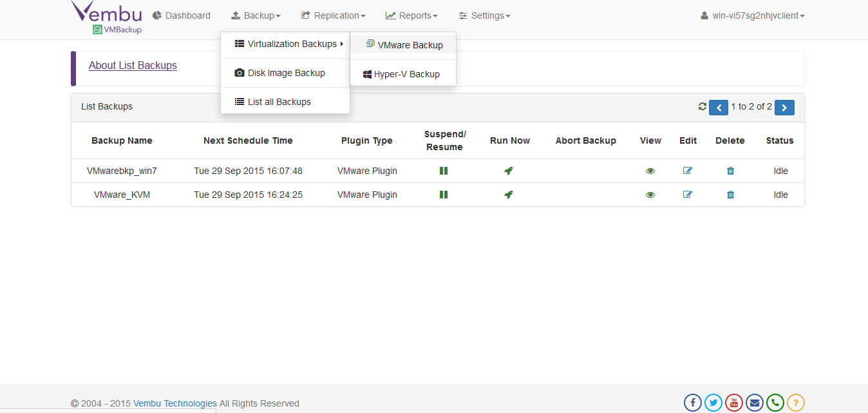Open the About List Backups link
Viewport: 868px width, 413px height.
point(133,65)
